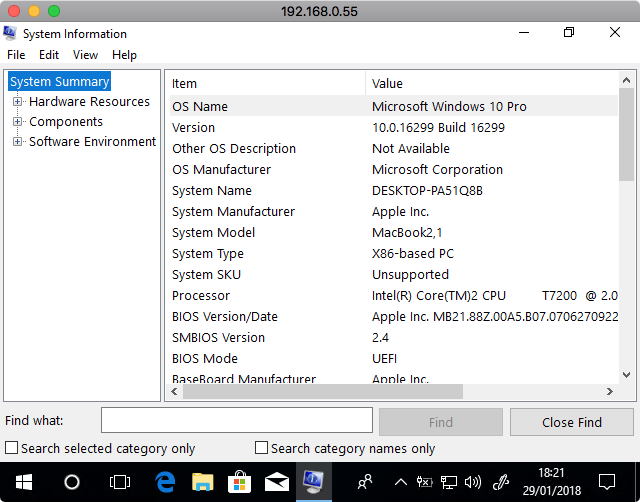Click vertical scrollbar up arrow
Viewport: 640px width, 502px height.
pyautogui.click(x=627, y=80)
